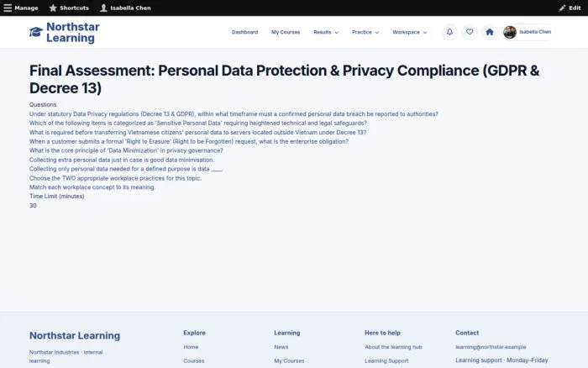Image resolution: width=588 pixels, height=368 pixels.
Task: Click the Isabella Chen profile avatar
Action: pos(510,32)
